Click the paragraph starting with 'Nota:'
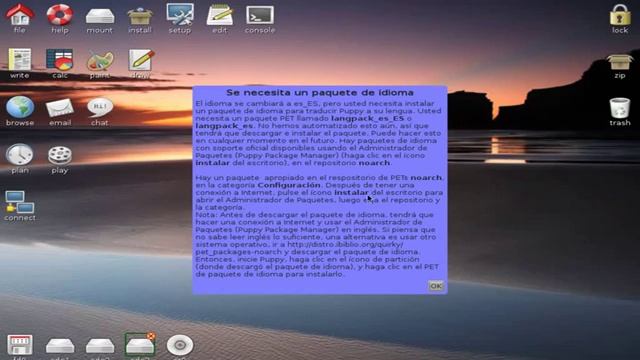The height and width of the screenshot is (360, 640). [x=317, y=244]
